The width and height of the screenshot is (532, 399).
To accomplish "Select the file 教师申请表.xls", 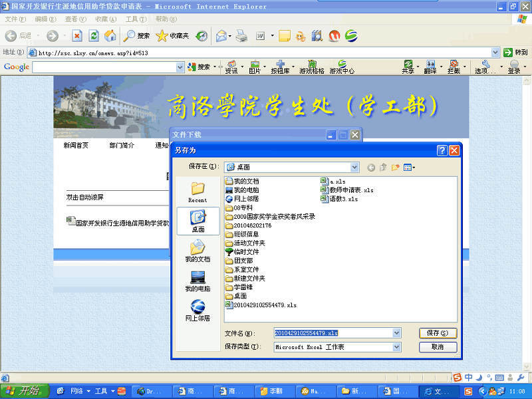I will [351, 190].
